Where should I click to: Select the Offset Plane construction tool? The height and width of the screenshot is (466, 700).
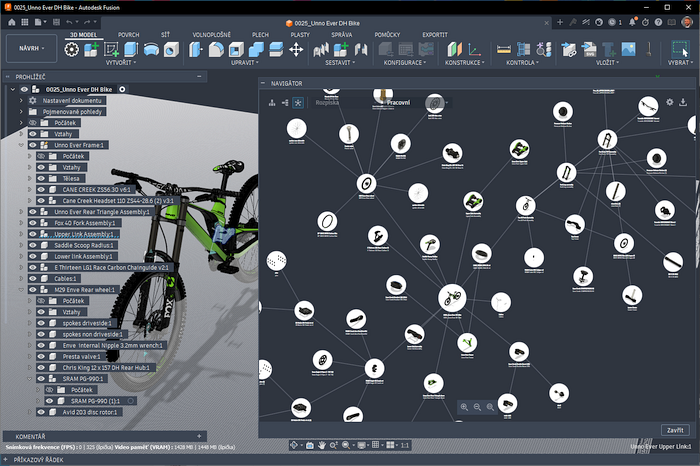click(x=454, y=49)
